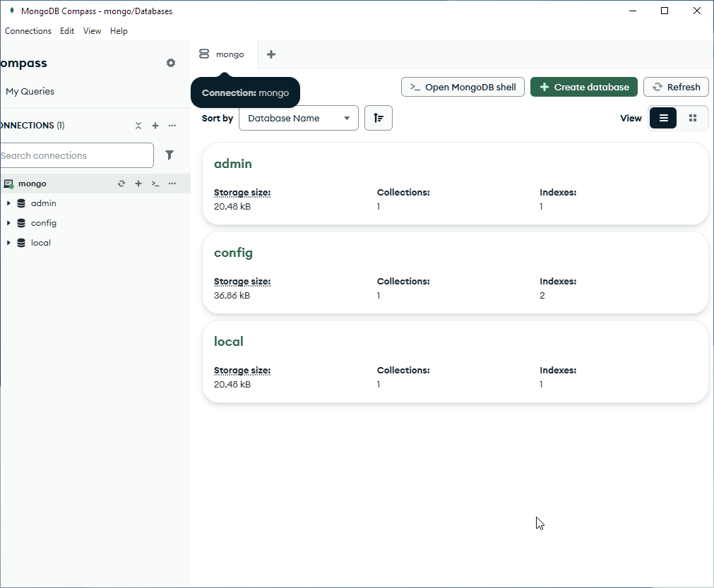The height and width of the screenshot is (588, 714).
Task: Click Indexes label on config card
Action: click(558, 281)
